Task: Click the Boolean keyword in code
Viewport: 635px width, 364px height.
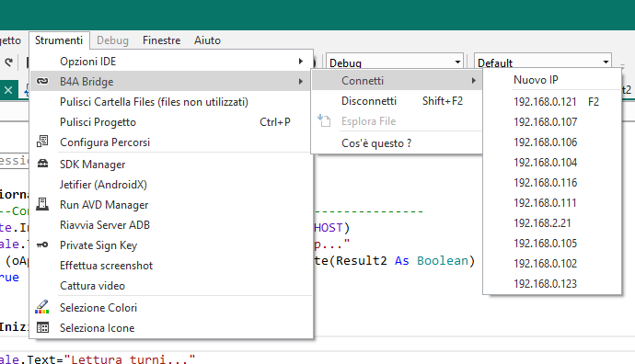Action: tap(443, 261)
